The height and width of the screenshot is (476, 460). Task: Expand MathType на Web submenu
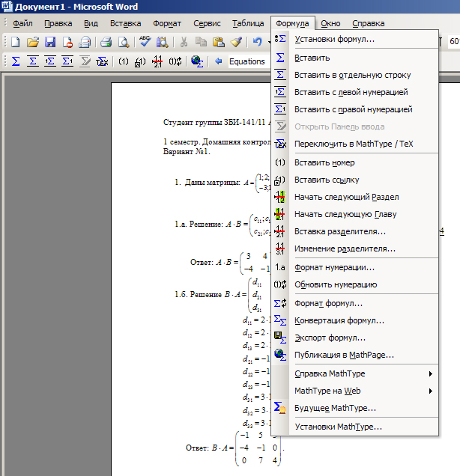click(356, 391)
